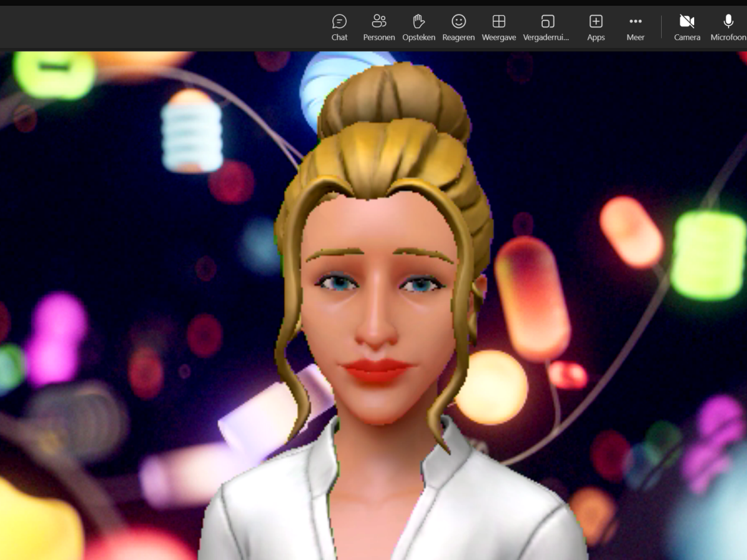The image size is (747, 560).
Task: Click the Apps plus icon
Action: click(596, 26)
